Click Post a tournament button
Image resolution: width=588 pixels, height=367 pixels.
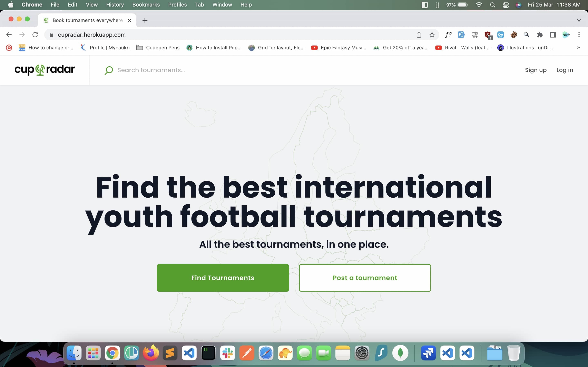[x=365, y=278]
